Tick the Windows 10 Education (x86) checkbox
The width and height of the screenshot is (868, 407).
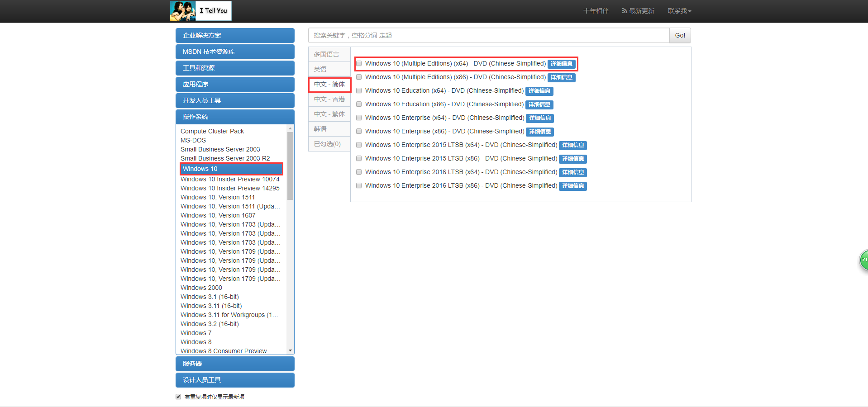(x=359, y=104)
